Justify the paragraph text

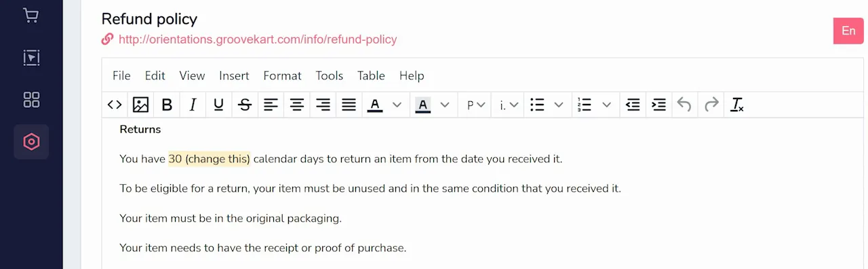click(349, 105)
